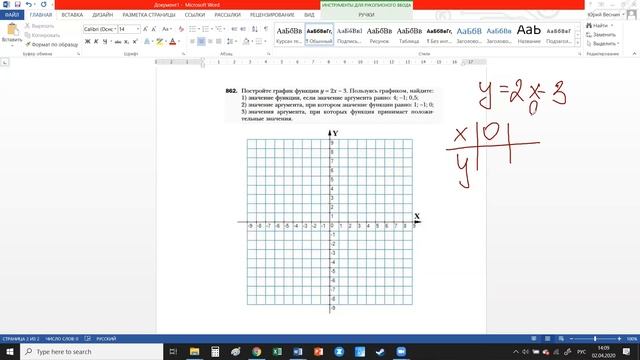
Task: Toggle the show paragraph marks ¶ icon
Action: [266, 29]
